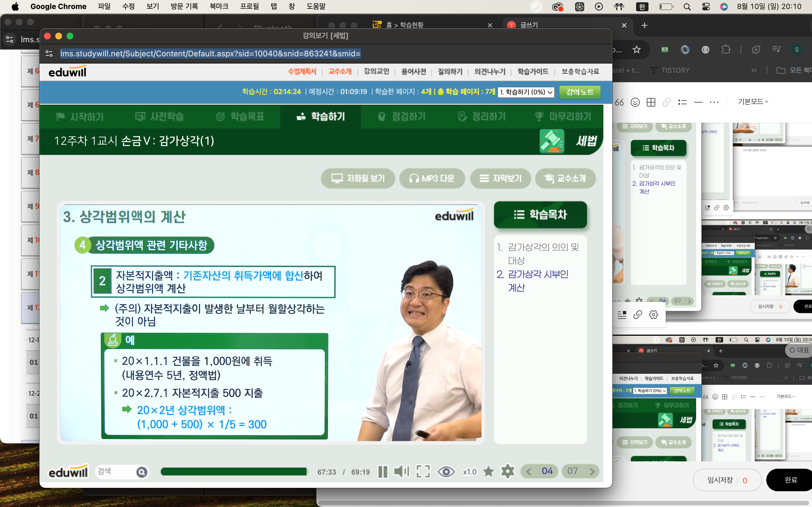
Task: Pause the lecture video playback
Action: tap(383, 472)
